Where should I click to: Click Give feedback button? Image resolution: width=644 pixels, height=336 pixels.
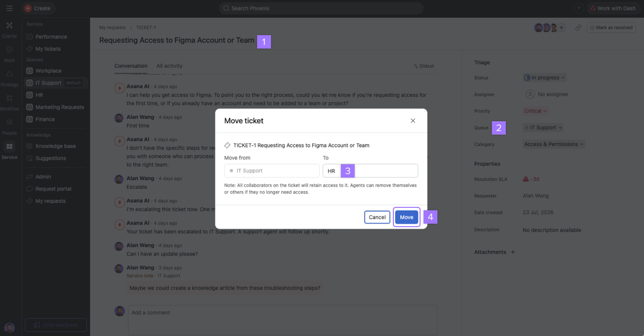point(55,325)
